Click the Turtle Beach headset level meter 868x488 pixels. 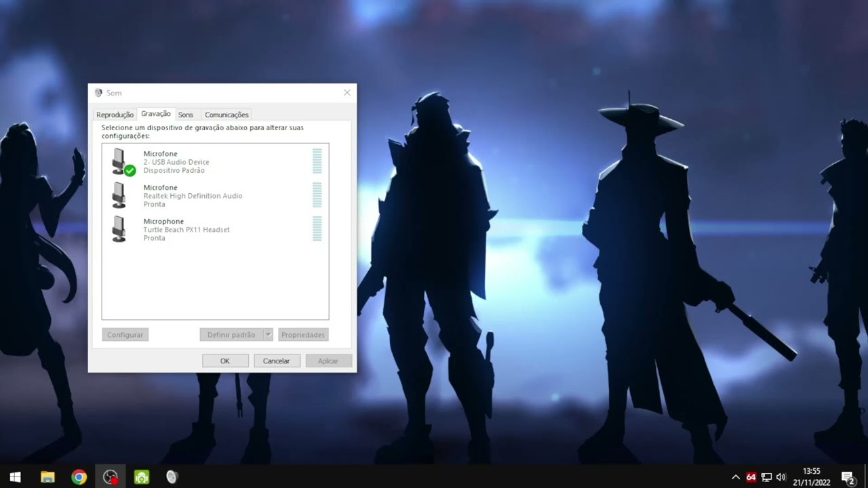317,229
